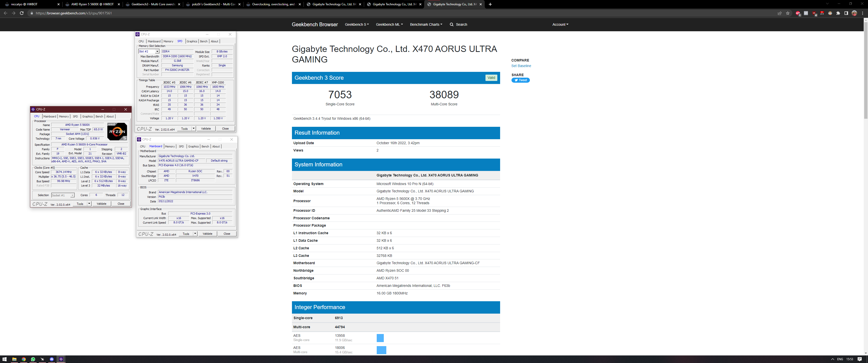The width and height of the screenshot is (868, 363).
Task: Open the code brackets extension icon
Action: click(x=806, y=13)
